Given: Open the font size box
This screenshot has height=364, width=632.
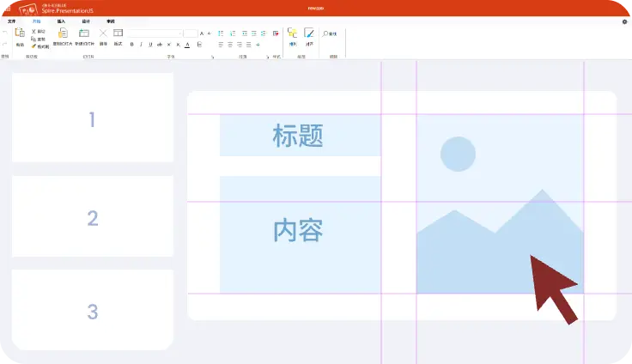Looking at the screenshot, I should pos(191,33).
